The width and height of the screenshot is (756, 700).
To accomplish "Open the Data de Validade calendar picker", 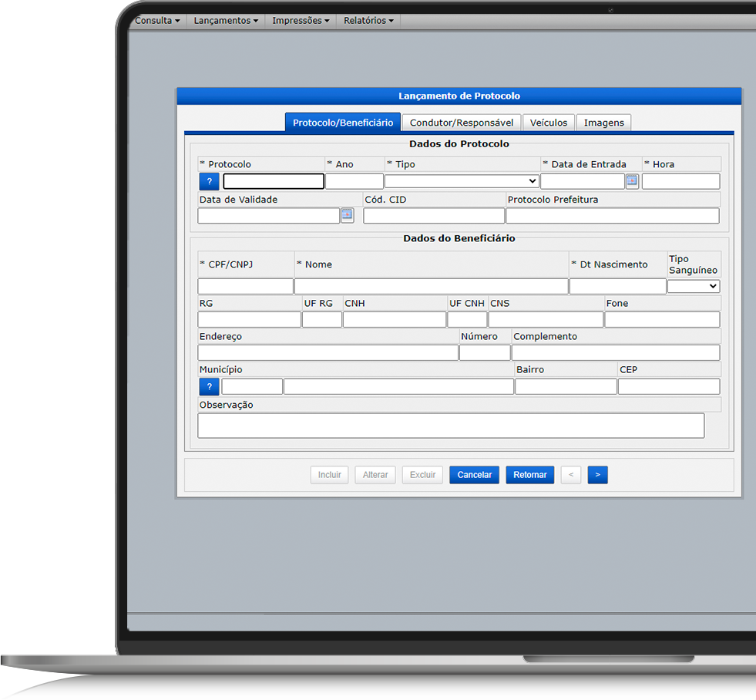I will 347,215.
